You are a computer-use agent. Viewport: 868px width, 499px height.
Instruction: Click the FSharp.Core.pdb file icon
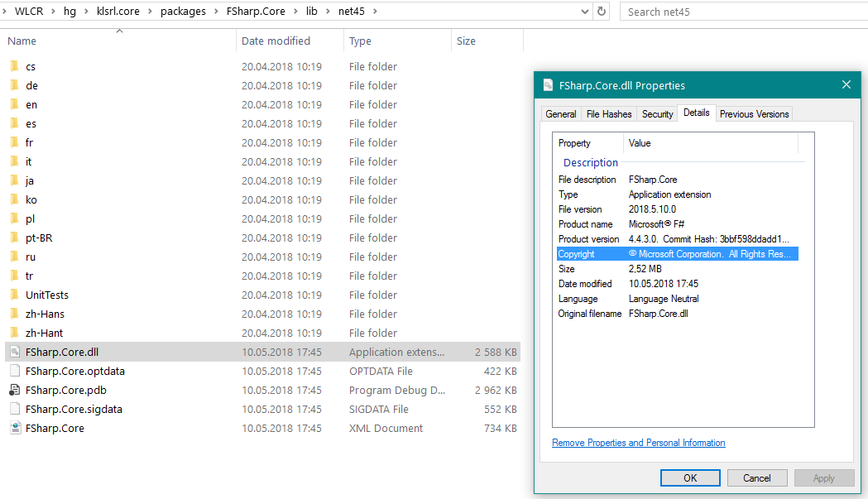[15, 390]
